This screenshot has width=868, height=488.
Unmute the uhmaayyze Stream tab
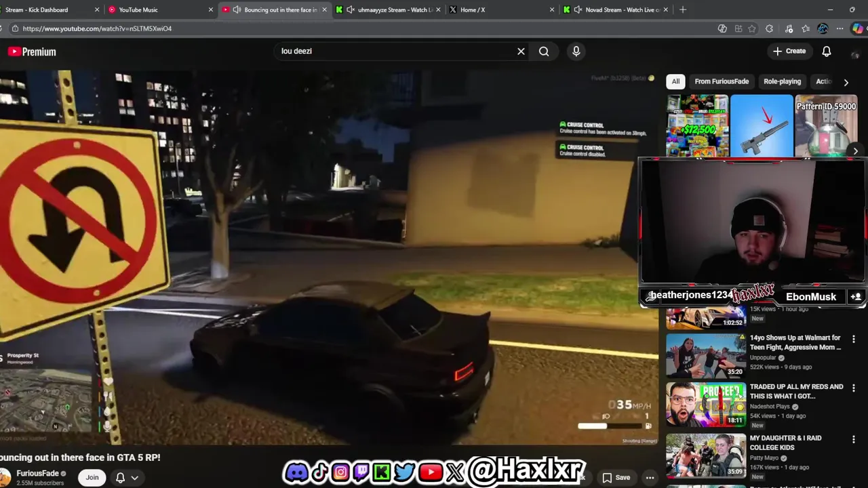351,9
